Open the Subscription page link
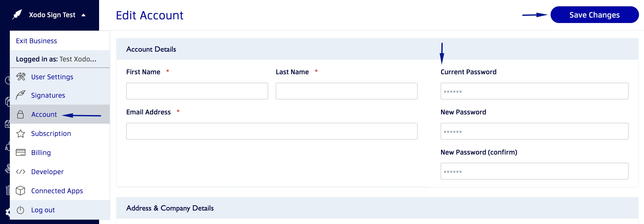This screenshot has width=644, height=224. click(51, 133)
